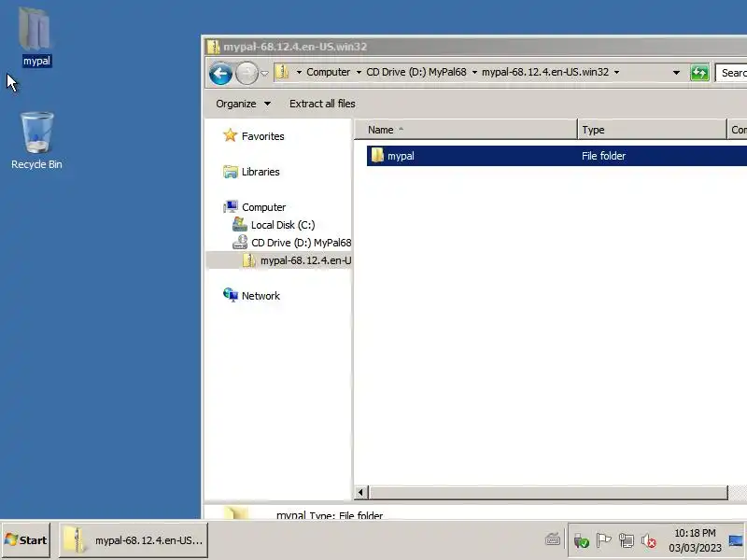Screen dimensions: 747x560
Task: Select the mypal folder row in the file list
Action: (x=557, y=156)
